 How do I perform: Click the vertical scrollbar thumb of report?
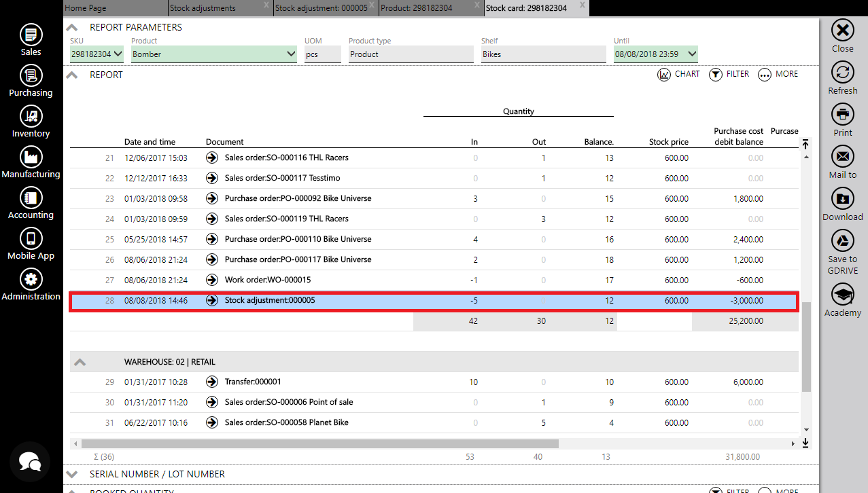click(806, 347)
